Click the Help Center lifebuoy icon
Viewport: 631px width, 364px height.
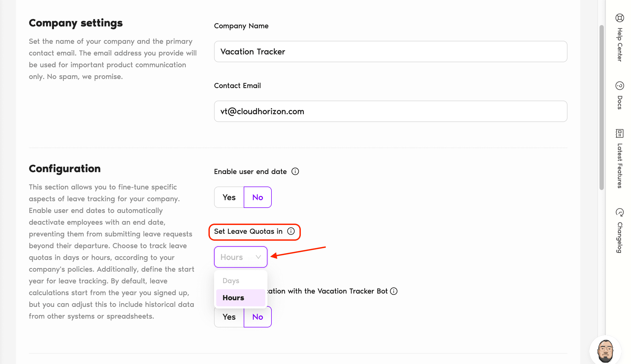click(x=620, y=18)
